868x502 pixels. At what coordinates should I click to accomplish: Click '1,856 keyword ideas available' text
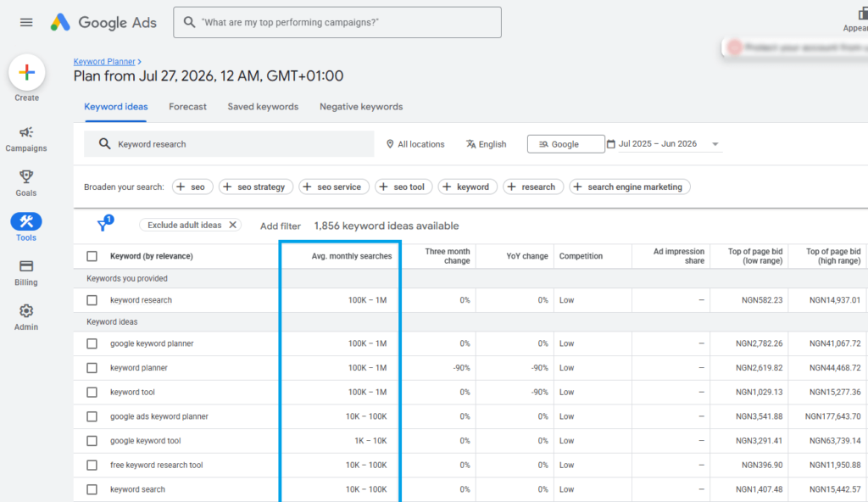(387, 226)
